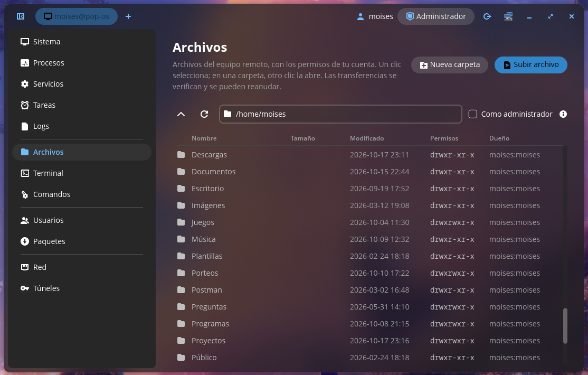Click the Permisos column header
Screen dimensions: 588x375
tap(444, 138)
